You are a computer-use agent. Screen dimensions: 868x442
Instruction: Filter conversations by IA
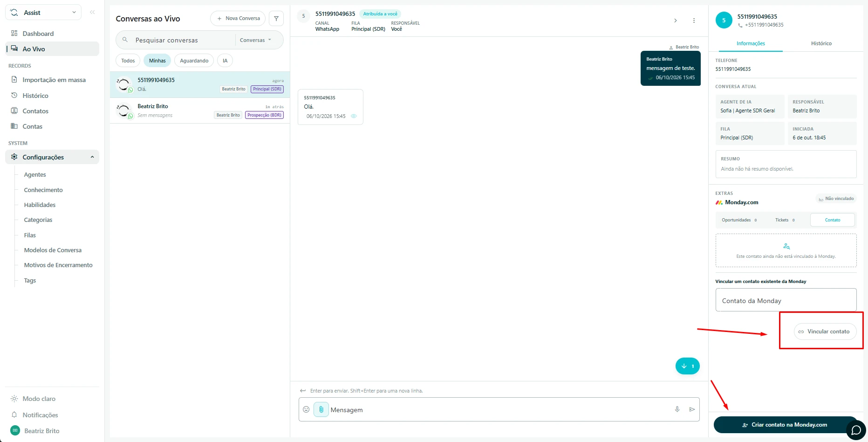click(225, 61)
